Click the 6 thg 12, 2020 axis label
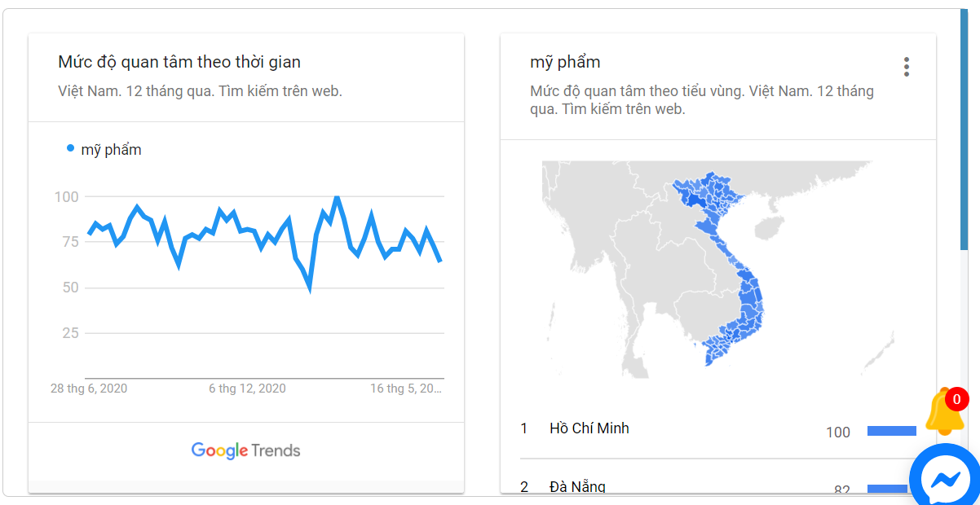 pos(247,389)
